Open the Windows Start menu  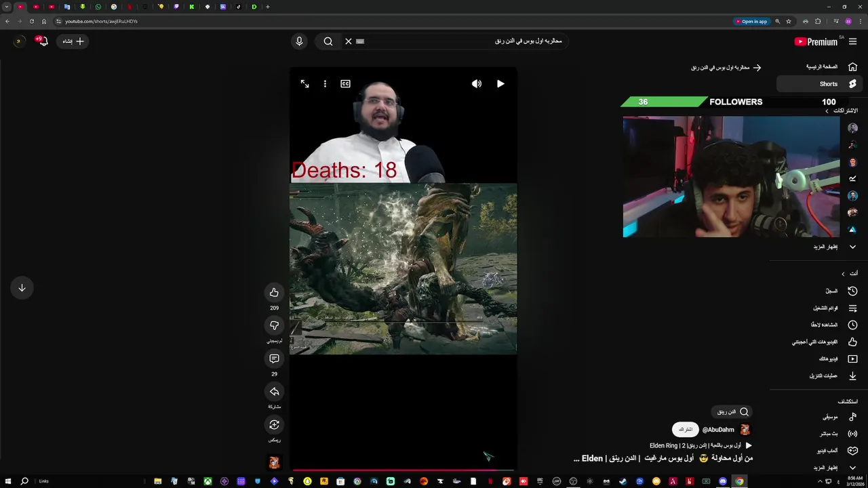(x=8, y=481)
